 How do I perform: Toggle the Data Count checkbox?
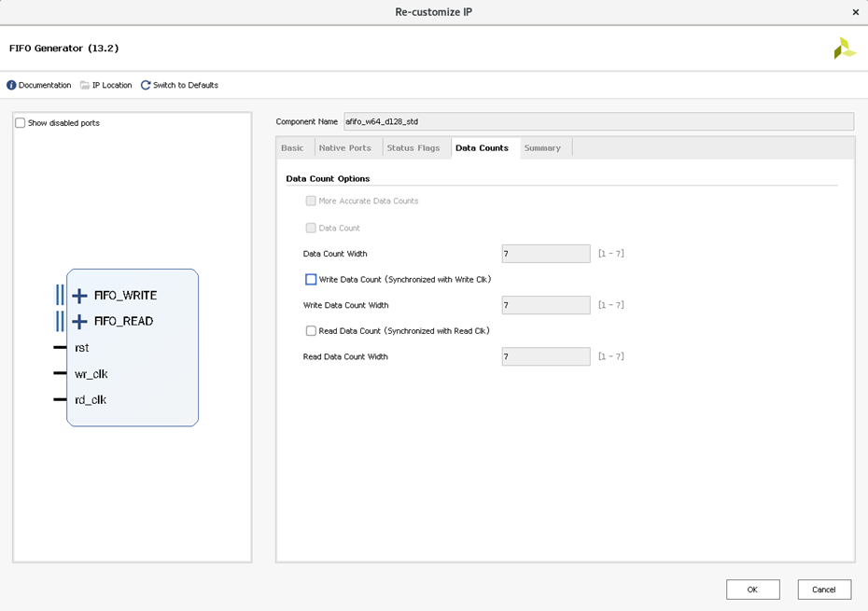pyautogui.click(x=311, y=228)
